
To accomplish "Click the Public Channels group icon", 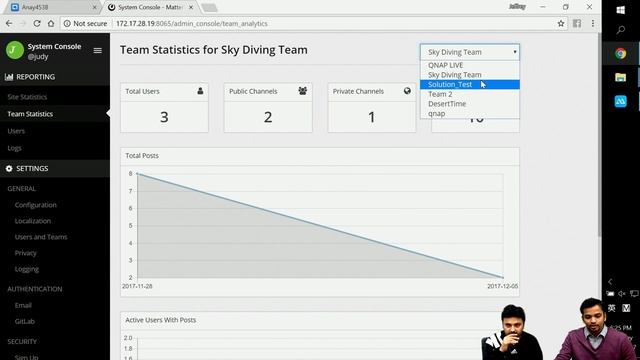I will (302, 91).
